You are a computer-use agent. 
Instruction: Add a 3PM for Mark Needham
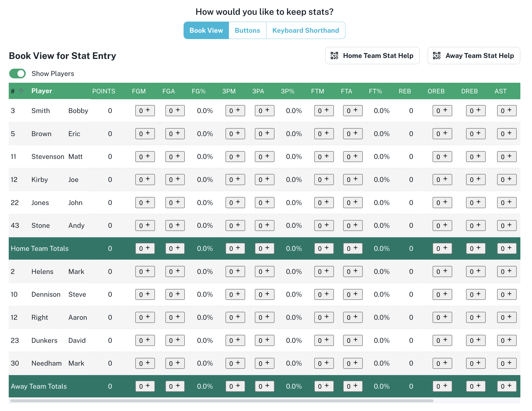[235, 363]
